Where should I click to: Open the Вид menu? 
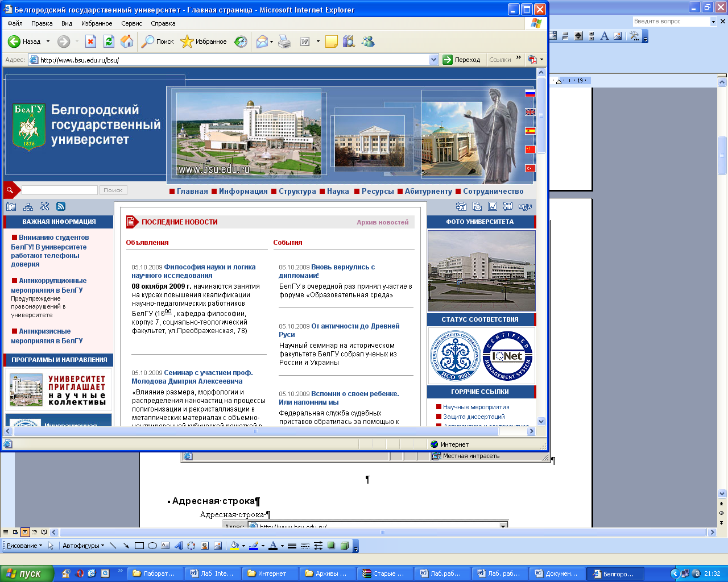click(x=67, y=23)
